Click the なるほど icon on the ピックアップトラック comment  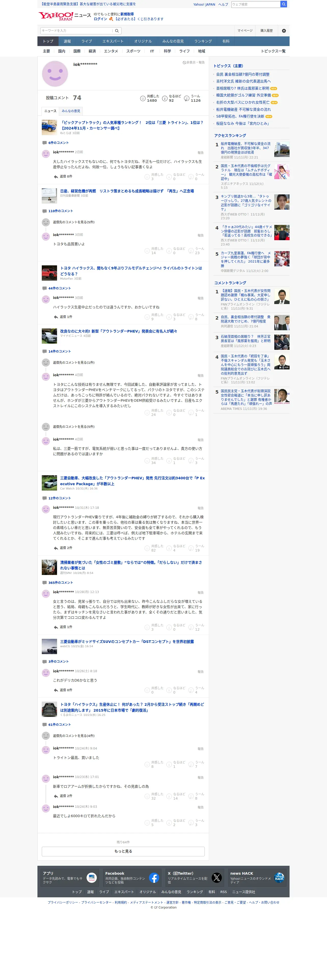(x=169, y=177)
